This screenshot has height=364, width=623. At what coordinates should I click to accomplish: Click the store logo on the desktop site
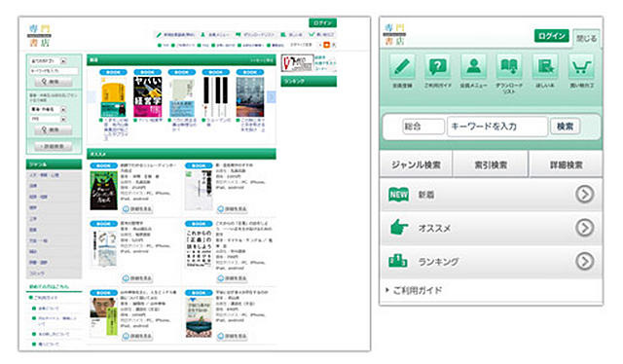coord(39,36)
